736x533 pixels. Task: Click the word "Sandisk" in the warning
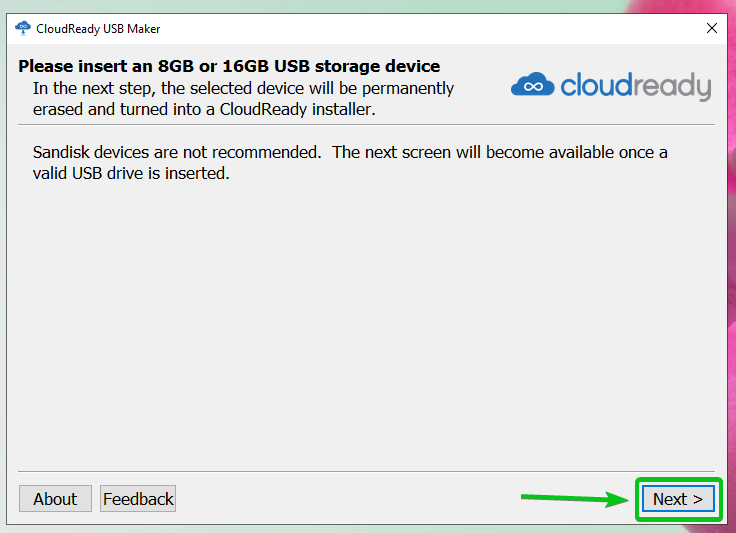[63, 152]
